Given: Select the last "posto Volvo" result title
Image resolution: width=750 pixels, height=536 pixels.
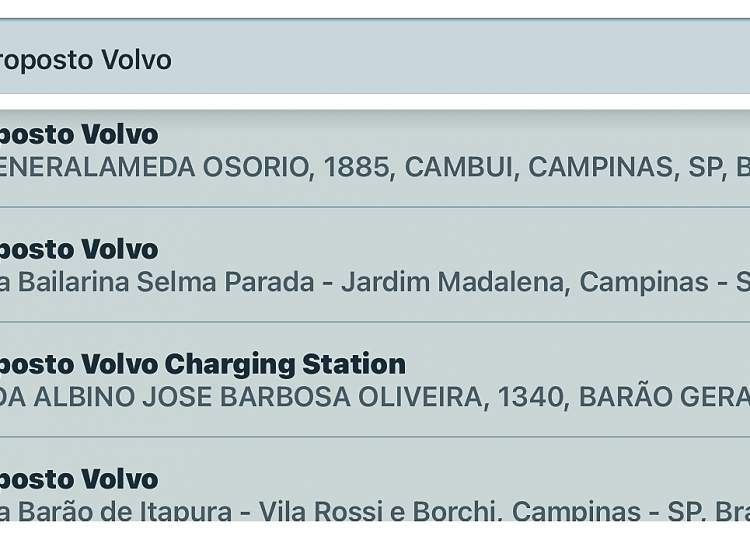Looking at the screenshot, I should (x=79, y=479).
